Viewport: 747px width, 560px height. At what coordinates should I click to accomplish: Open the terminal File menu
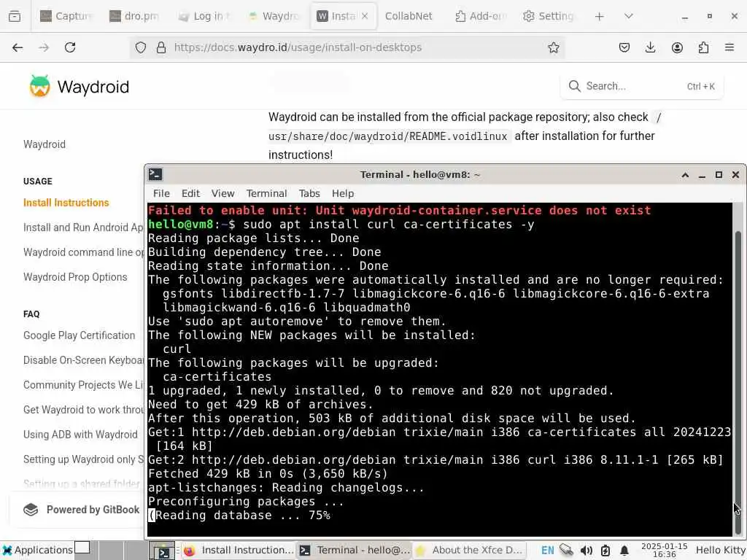161,193
